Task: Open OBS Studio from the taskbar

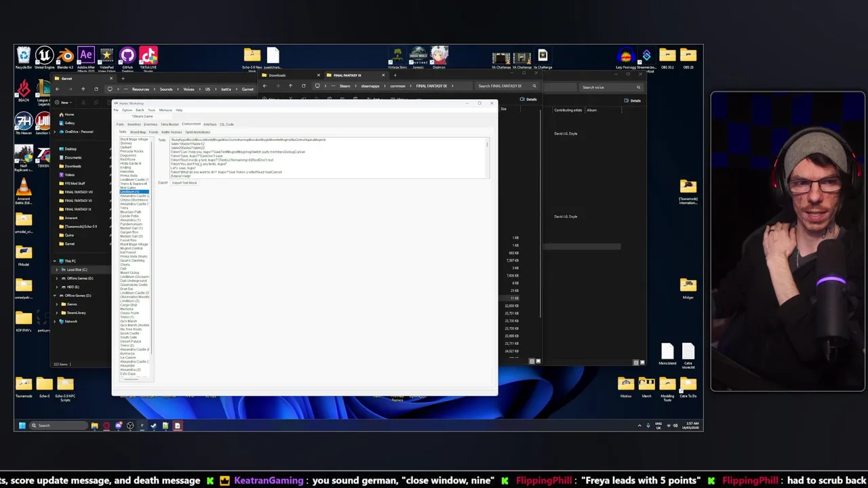Action: click(x=130, y=426)
